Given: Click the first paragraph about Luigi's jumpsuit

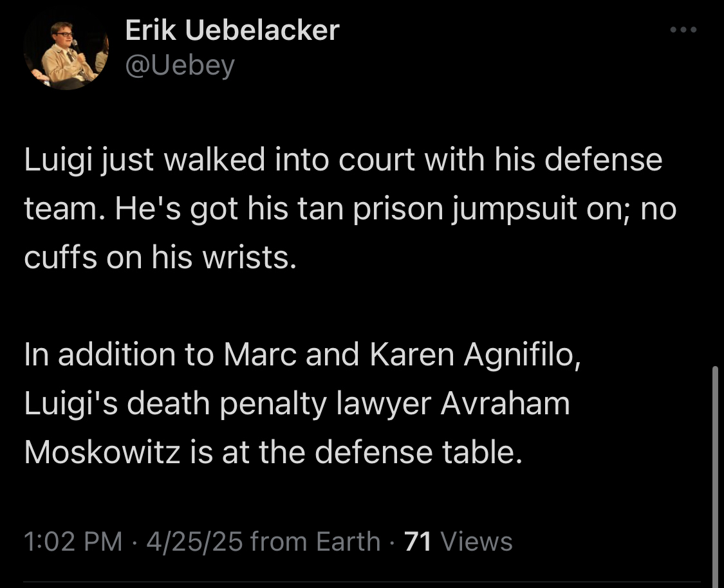Looking at the screenshot, I should (350, 208).
